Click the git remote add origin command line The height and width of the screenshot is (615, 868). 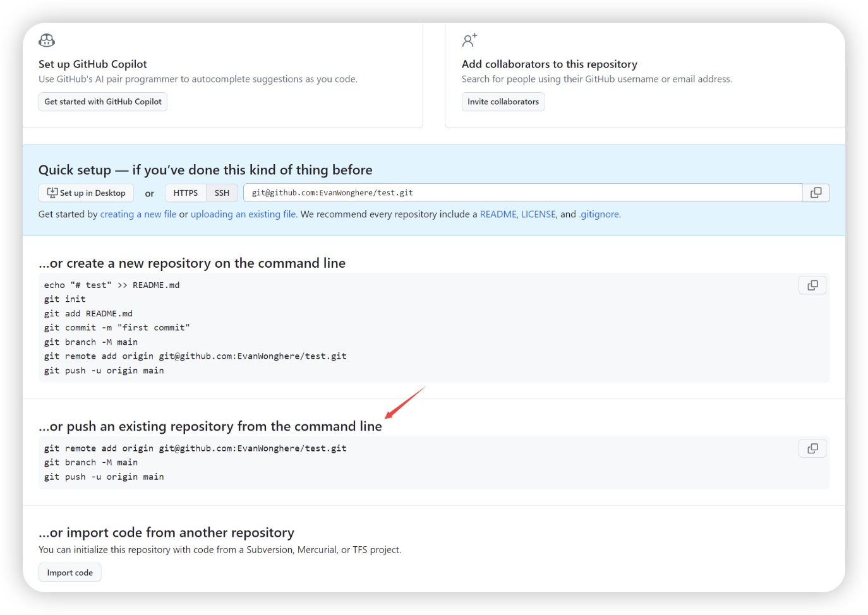click(195, 448)
